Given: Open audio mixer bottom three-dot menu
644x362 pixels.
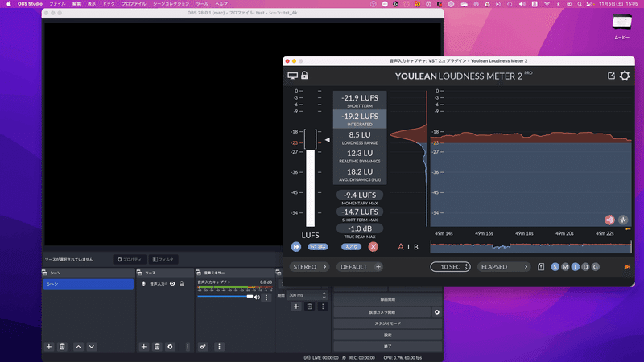Looking at the screenshot, I should tap(219, 347).
